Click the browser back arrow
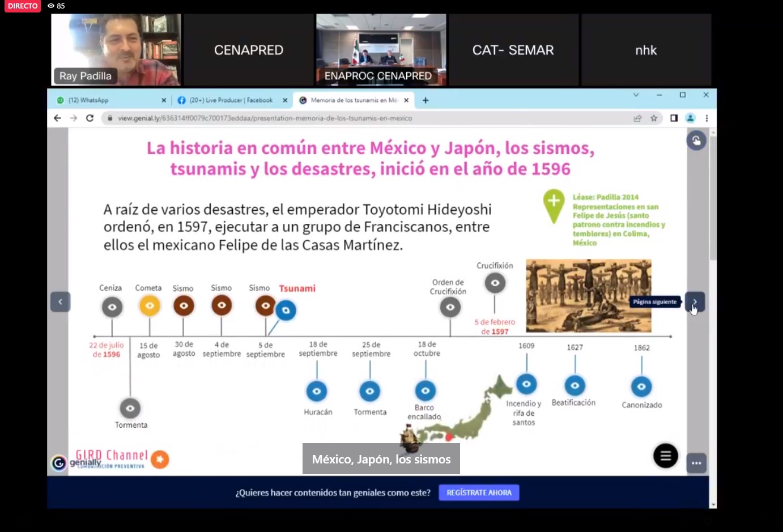This screenshot has height=532, width=783. pyautogui.click(x=57, y=118)
